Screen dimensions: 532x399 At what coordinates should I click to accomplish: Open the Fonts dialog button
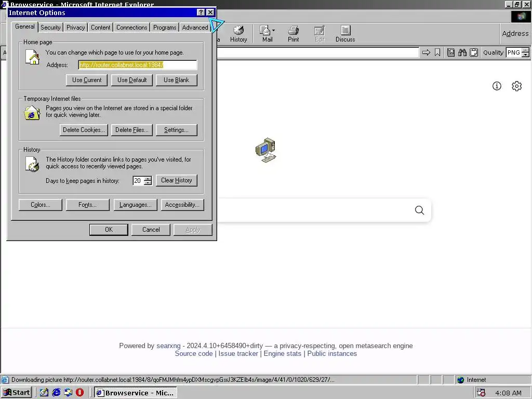point(87,205)
